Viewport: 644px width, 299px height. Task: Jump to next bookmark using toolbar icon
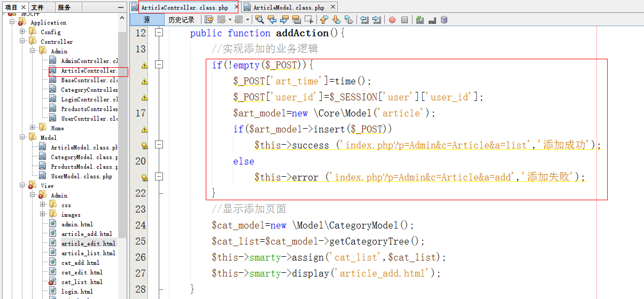coord(336,20)
